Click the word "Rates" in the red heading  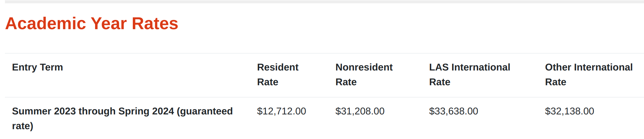click(x=155, y=24)
